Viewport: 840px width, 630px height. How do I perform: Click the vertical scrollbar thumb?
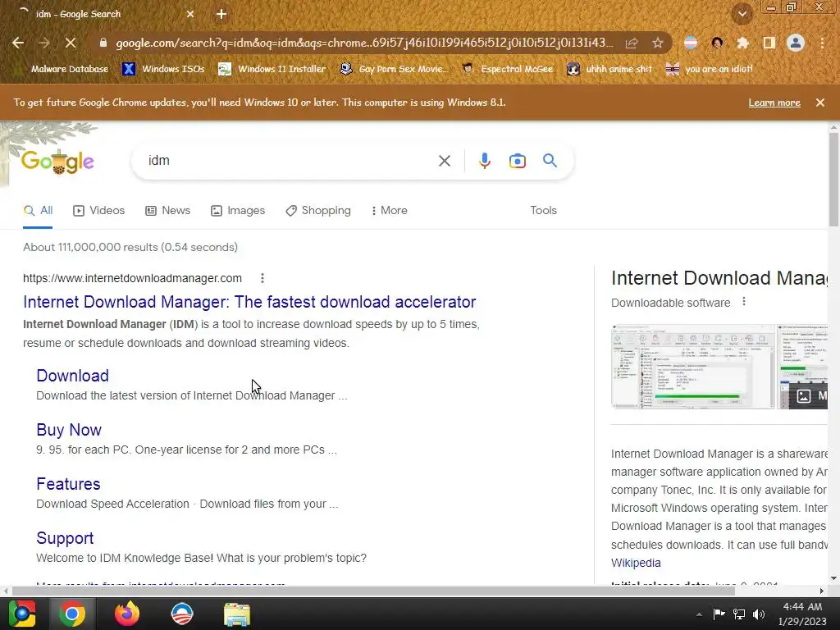[x=833, y=180]
